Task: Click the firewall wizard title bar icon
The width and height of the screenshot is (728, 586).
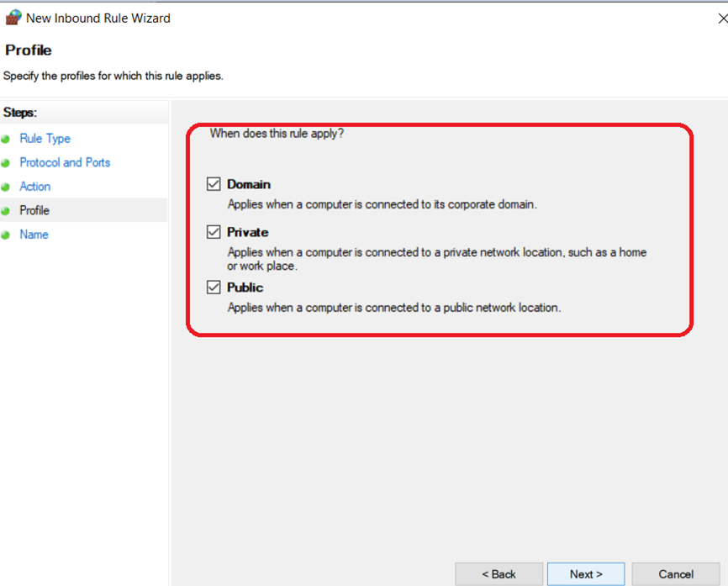Action: click(13, 18)
